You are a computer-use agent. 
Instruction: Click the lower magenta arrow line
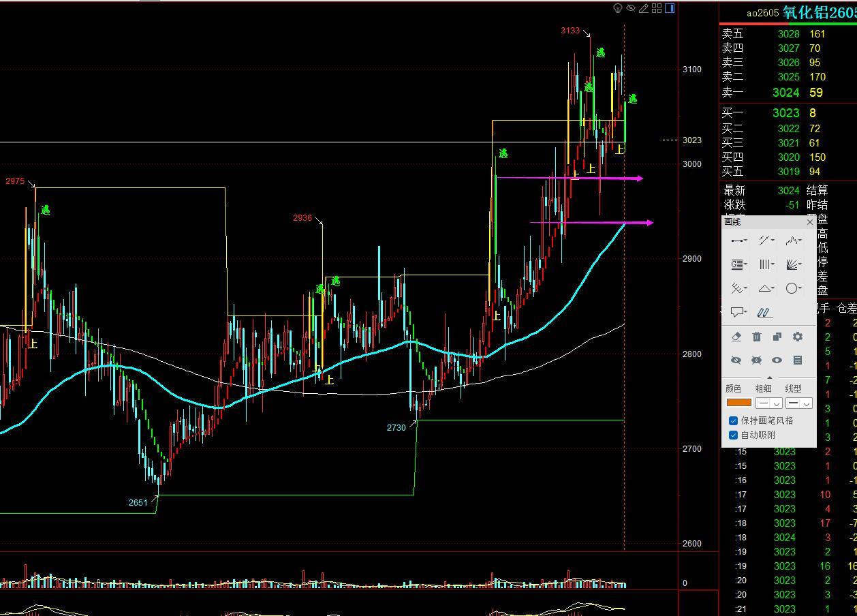(591, 222)
